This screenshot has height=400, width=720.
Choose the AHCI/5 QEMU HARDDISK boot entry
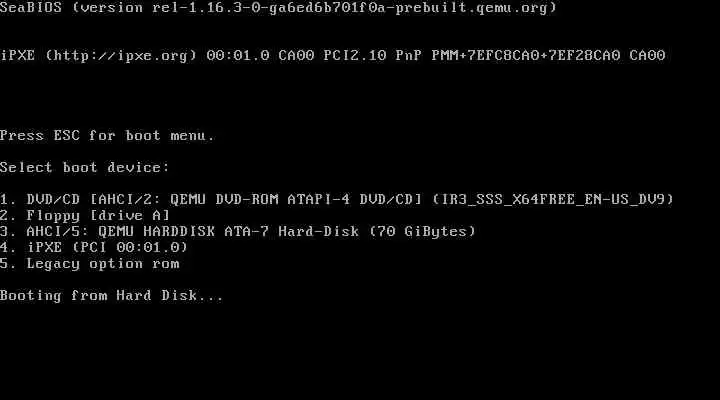coord(238,231)
